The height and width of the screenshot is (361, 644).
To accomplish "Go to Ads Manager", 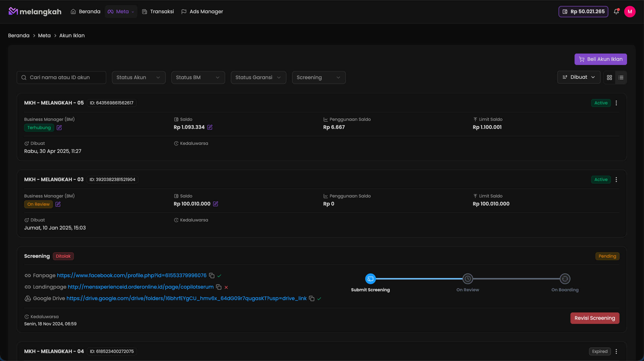I will pyautogui.click(x=202, y=12).
